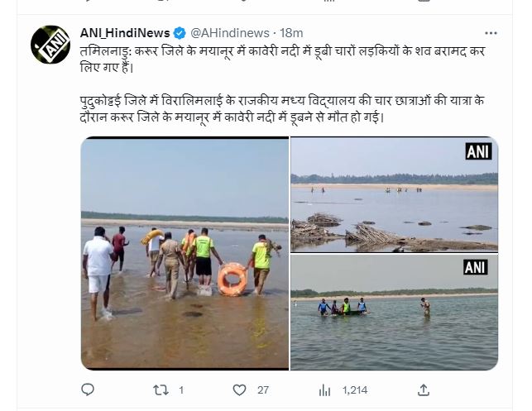Click the ANI watermark on top-right photo

click(x=477, y=151)
